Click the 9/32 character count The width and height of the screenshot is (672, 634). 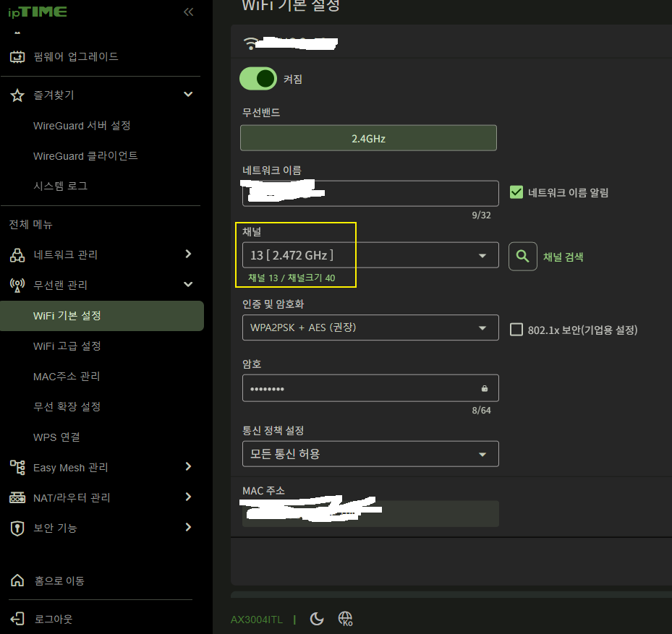coord(481,215)
